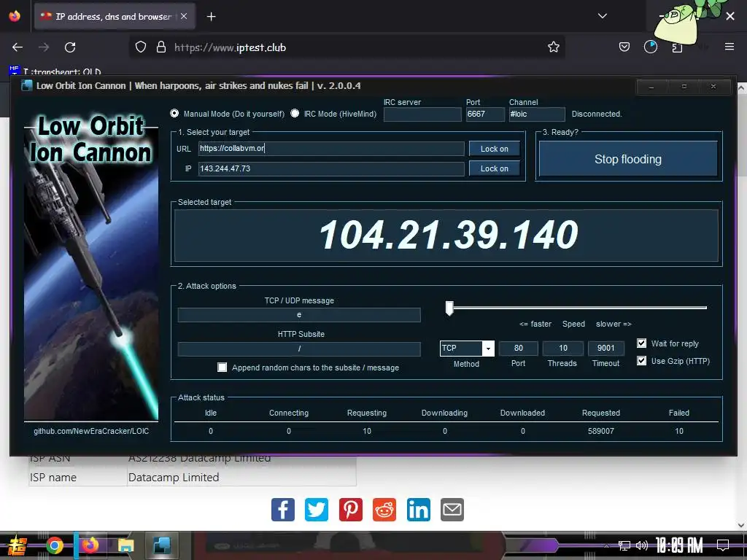747x560 pixels.
Task: Click the Threads field showing 10
Action: [x=562, y=348]
